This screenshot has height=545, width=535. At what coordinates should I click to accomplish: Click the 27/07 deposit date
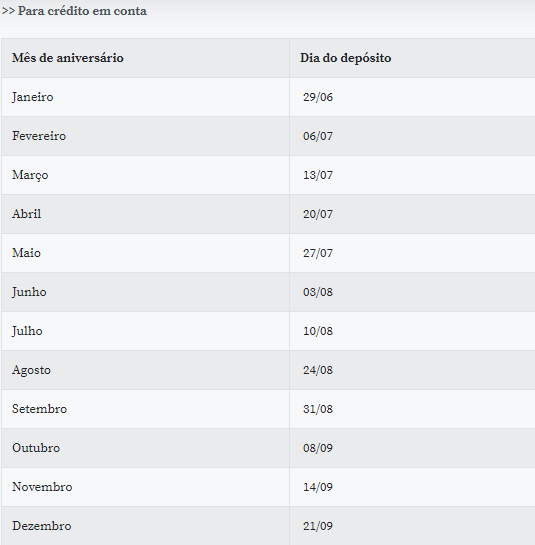[318, 253]
